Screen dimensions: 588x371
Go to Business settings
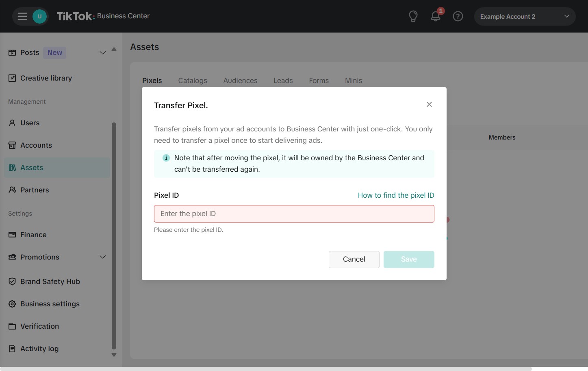coord(50,304)
